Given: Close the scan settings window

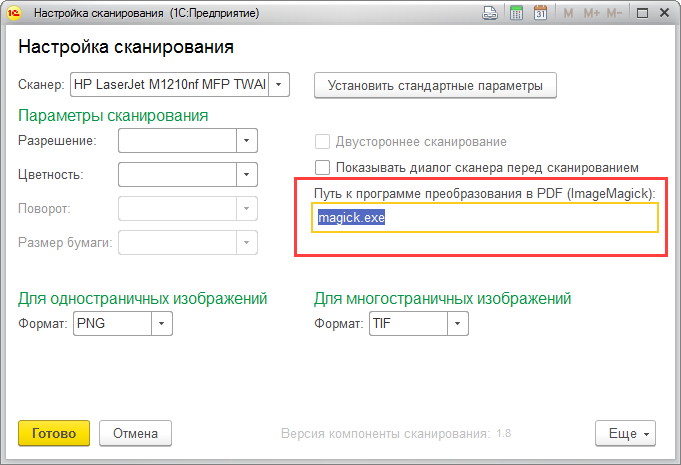Looking at the screenshot, I should pos(664,13).
